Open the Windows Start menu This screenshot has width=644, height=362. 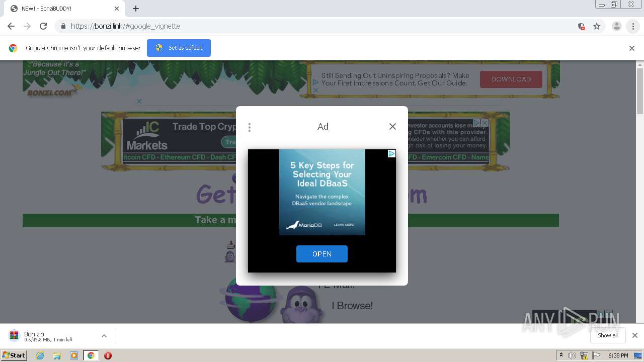click(14, 355)
